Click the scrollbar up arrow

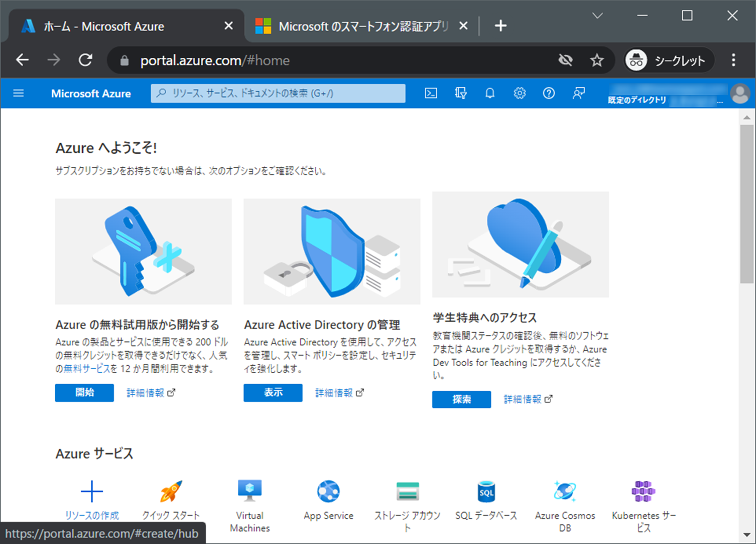click(747, 118)
